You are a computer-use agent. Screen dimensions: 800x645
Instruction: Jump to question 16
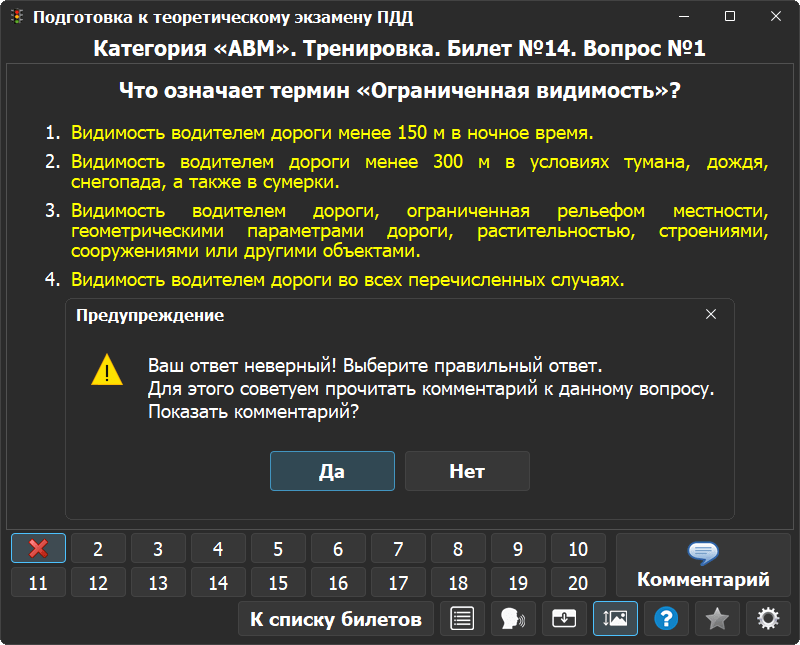(x=338, y=582)
